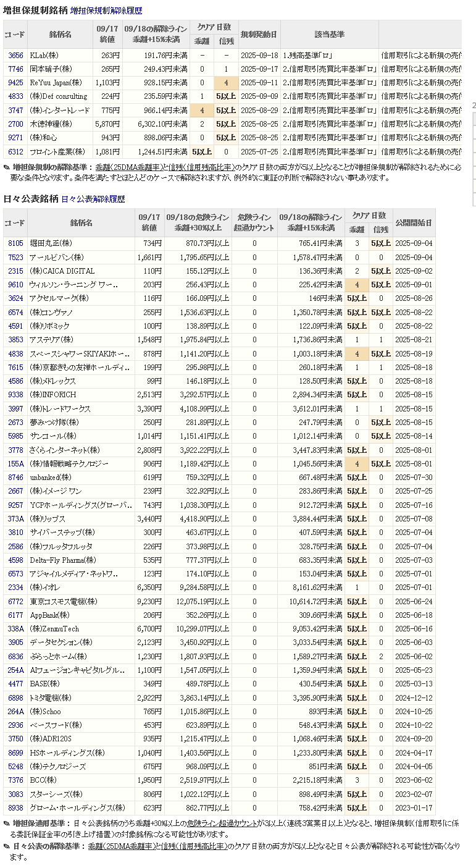Click code 8938 グローム・ホールディングス link
Viewport: 476px width, 868px height.
pos(15,807)
